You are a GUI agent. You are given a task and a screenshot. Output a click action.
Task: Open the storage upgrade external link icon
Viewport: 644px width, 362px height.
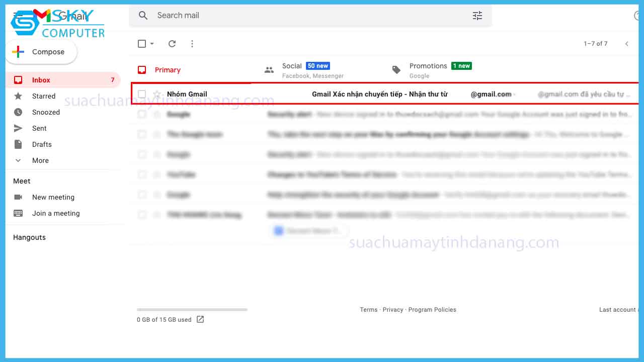200,319
